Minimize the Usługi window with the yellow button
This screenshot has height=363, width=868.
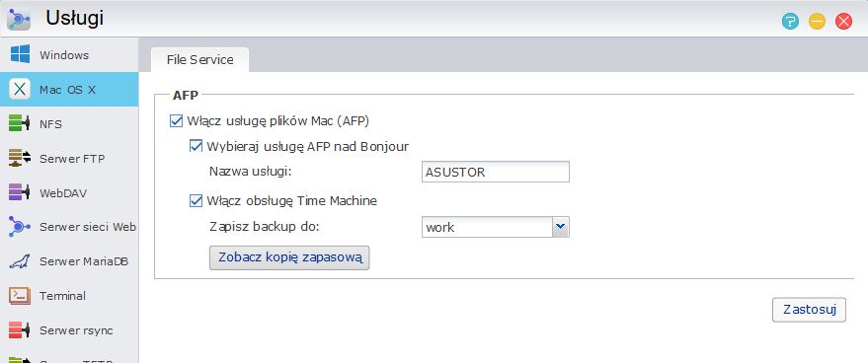click(817, 22)
